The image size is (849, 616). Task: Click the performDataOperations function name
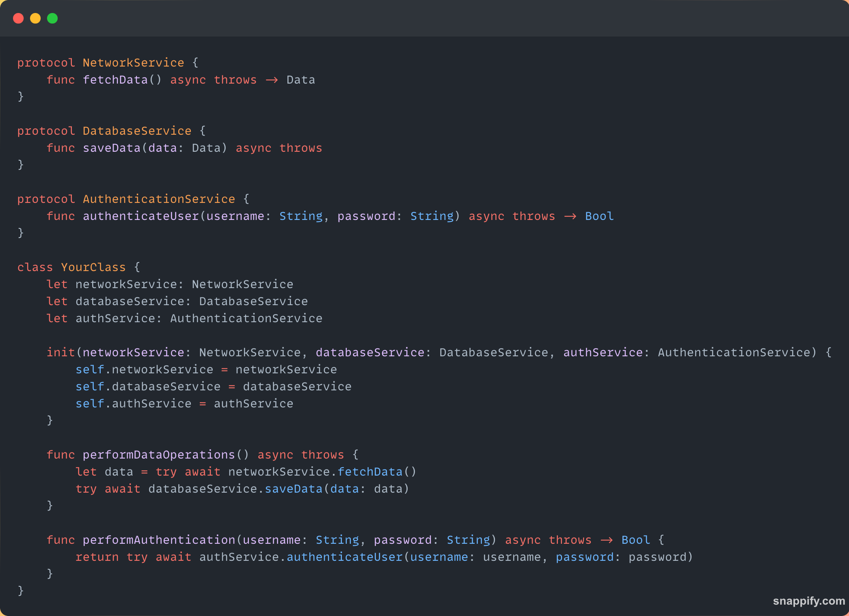coord(159,454)
